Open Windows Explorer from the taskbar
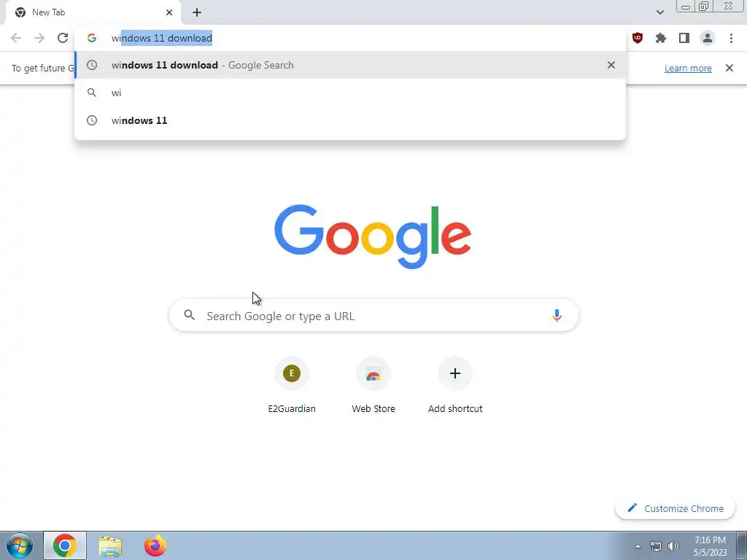 point(110,545)
